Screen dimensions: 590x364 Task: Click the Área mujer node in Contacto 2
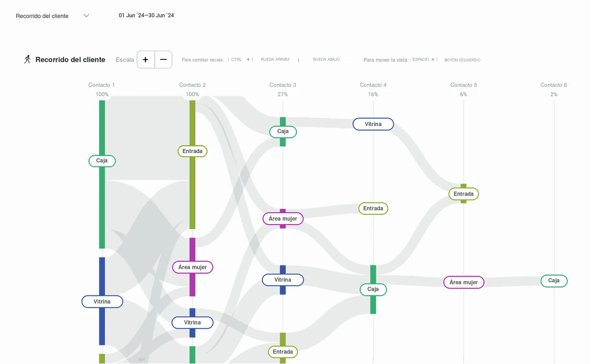point(192,267)
